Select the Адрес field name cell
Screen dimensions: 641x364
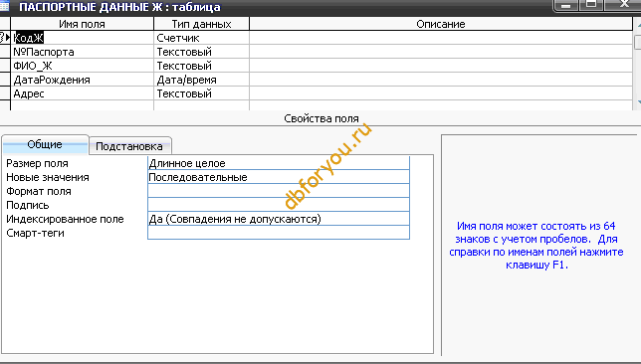pos(83,93)
